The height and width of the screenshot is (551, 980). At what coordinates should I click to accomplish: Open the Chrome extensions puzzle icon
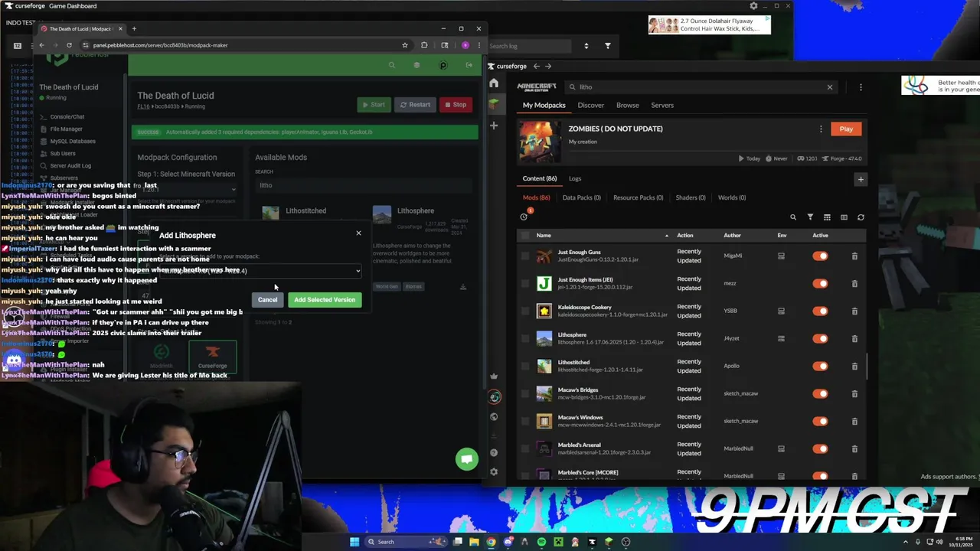[x=424, y=45]
